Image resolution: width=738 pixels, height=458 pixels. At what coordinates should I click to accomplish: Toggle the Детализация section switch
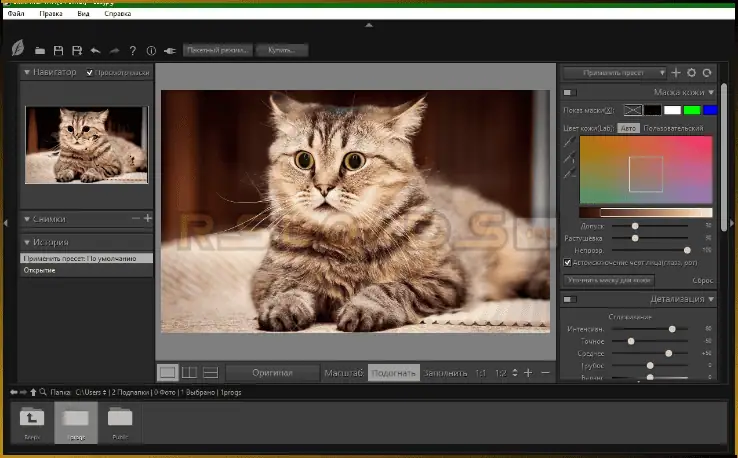coord(570,299)
